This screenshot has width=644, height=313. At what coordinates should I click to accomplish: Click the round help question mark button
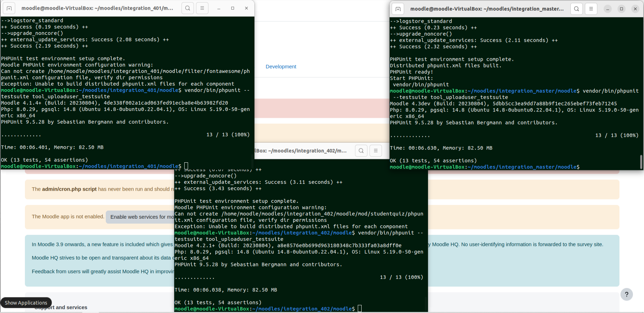coord(627,294)
